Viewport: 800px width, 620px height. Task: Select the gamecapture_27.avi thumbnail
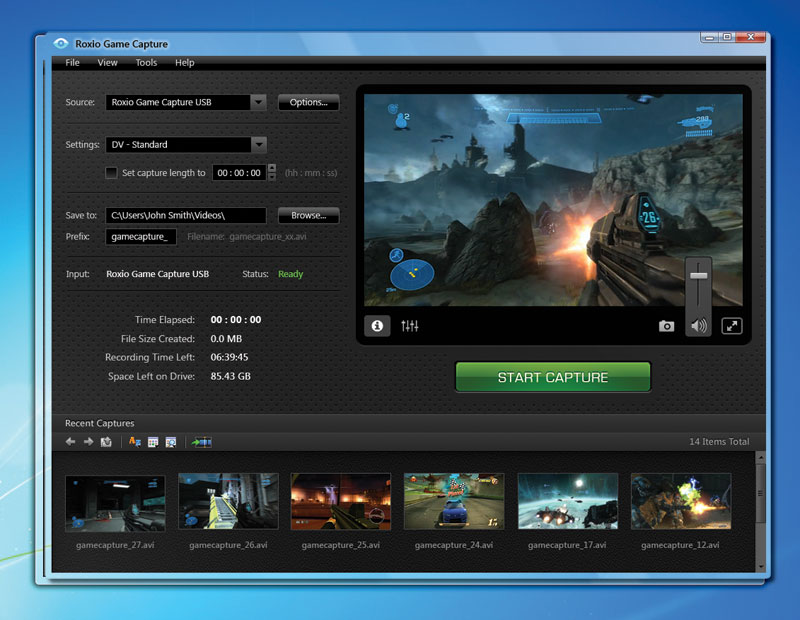point(115,504)
